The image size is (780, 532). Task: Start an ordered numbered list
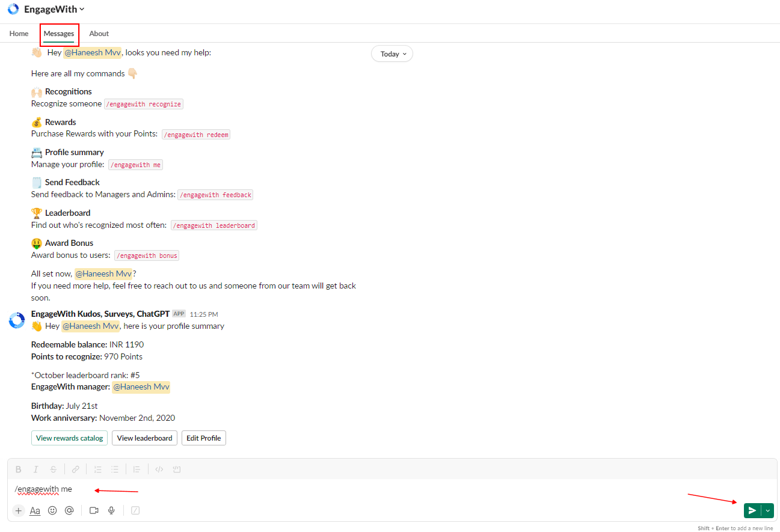97,469
